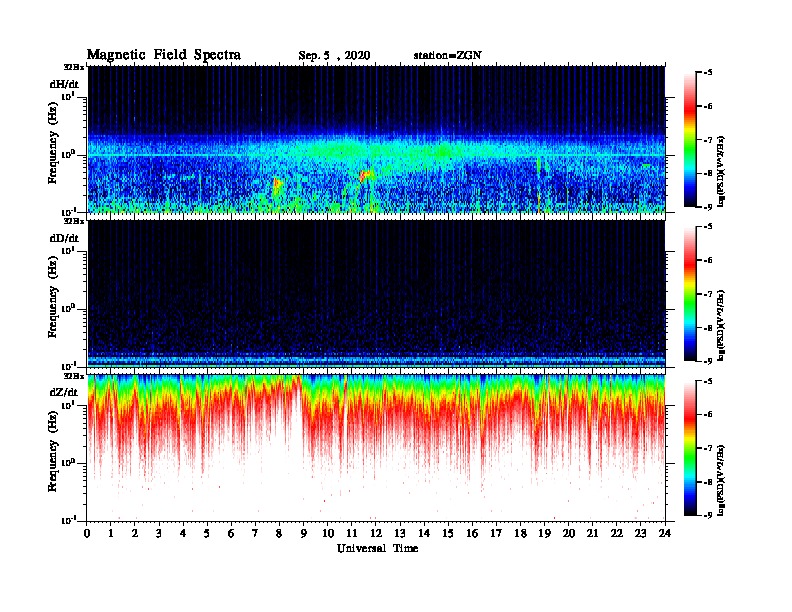This screenshot has height=612, width=792.
Task: Click the log(PSD) units label by the dZ/dt color bar
Action: click(721, 480)
